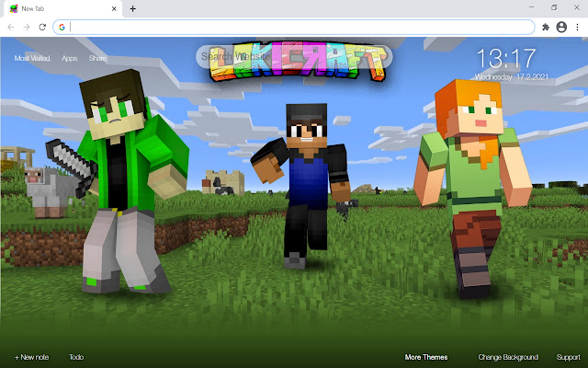Viewport: 588px width, 368px height.
Task: Reload the page with the refresh icon
Action: coord(42,27)
